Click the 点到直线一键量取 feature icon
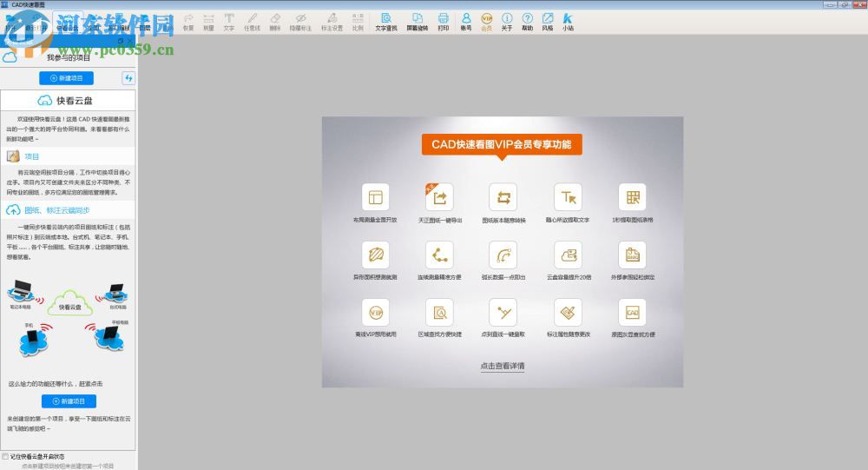868x470 pixels. (503, 313)
